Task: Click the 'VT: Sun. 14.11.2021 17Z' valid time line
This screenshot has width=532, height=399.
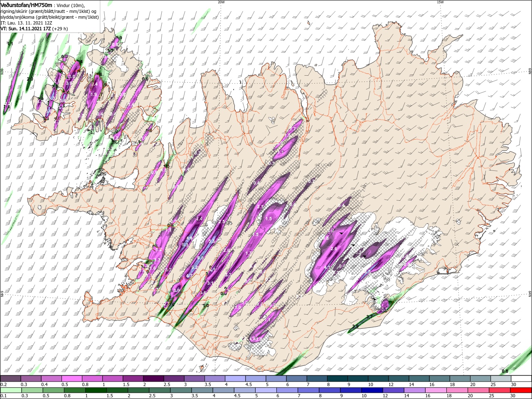Action: click(x=26, y=29)
